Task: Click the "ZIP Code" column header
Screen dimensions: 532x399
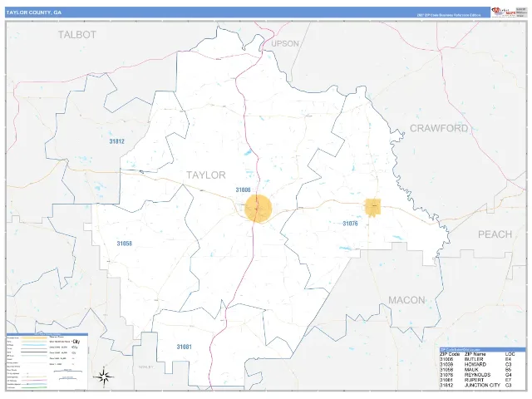Action: click(450, 354)
